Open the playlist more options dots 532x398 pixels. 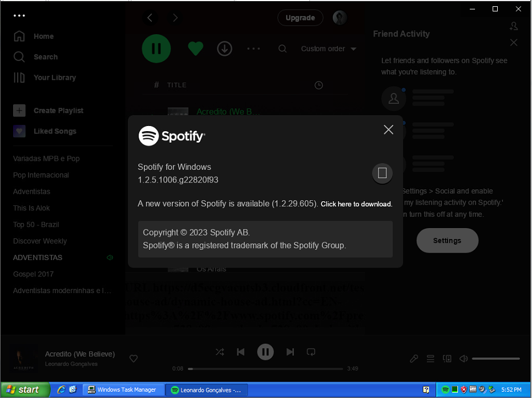tap(253, 49)
